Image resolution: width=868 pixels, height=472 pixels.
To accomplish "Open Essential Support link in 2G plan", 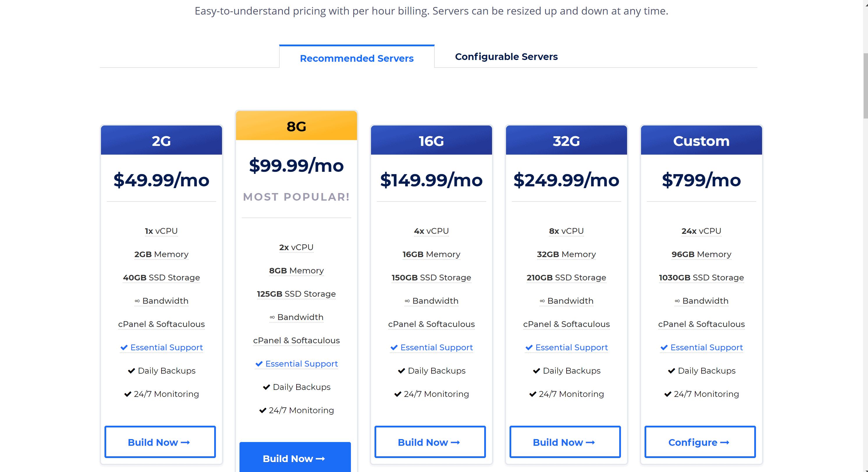I will [166, 347].
